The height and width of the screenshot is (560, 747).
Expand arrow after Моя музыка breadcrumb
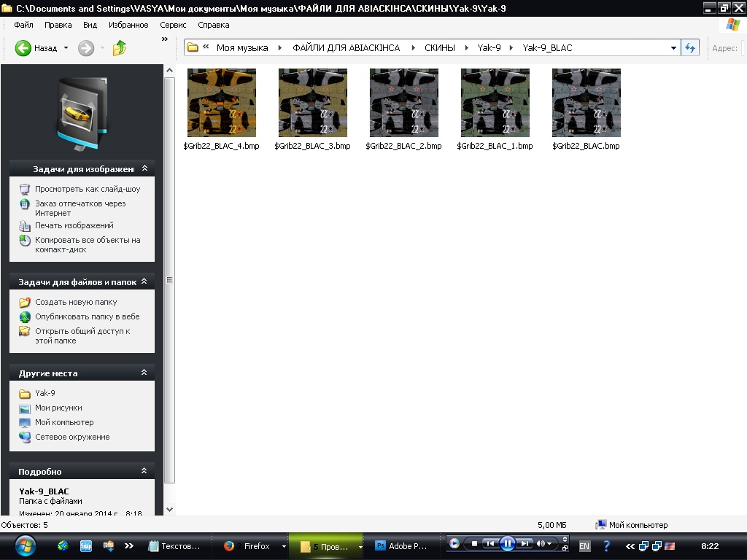point(279,47)
